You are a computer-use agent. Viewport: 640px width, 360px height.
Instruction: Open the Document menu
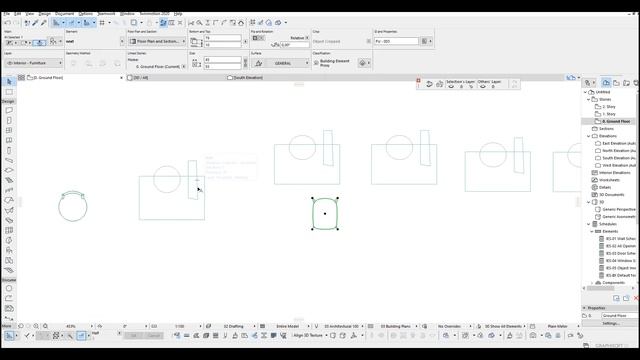[64, 14]
